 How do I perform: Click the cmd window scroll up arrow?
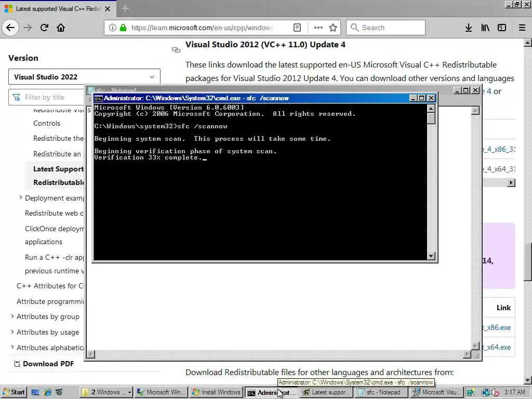[x=431, y=108]
